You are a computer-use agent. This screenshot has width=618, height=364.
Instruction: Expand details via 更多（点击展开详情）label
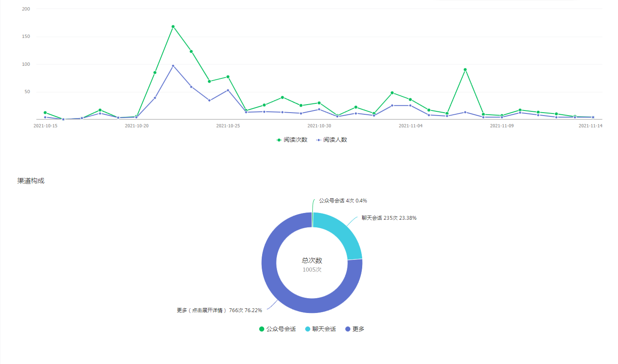219,310
